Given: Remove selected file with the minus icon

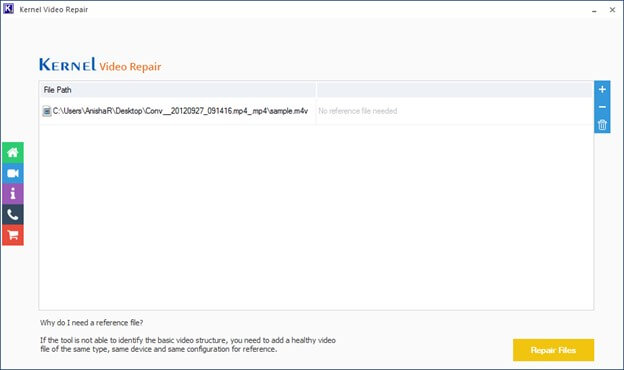Looking at the screenshot, I should [602, 107].
